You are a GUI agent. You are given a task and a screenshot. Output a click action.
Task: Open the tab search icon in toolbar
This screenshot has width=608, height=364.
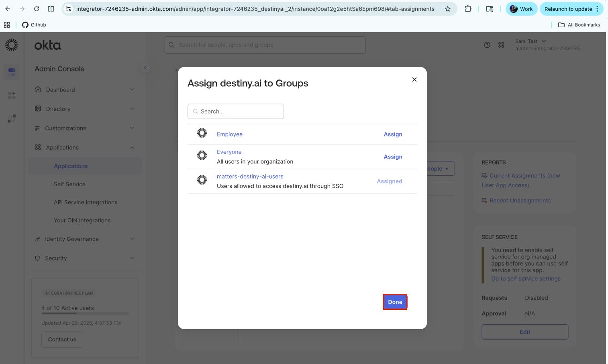click(490, 9)
